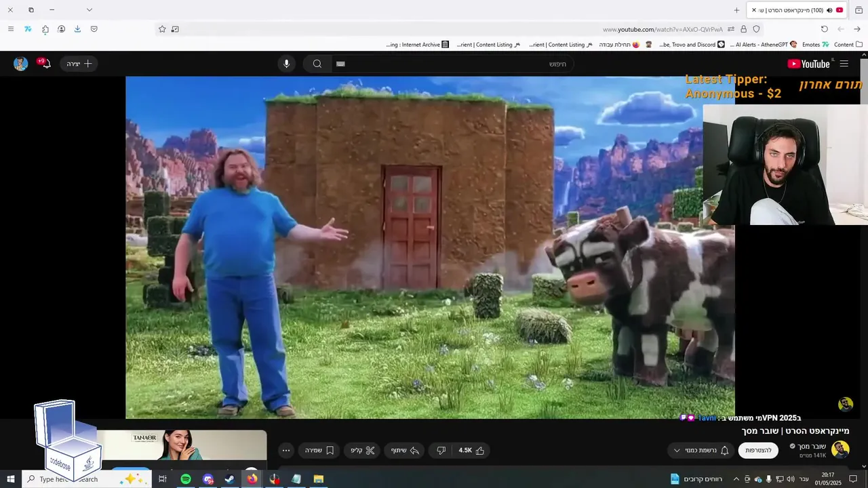The height and width of the screenshot is (488, 868).
Task: Go back in browser history
Action: pyautogui.click(x=857, y=29)
